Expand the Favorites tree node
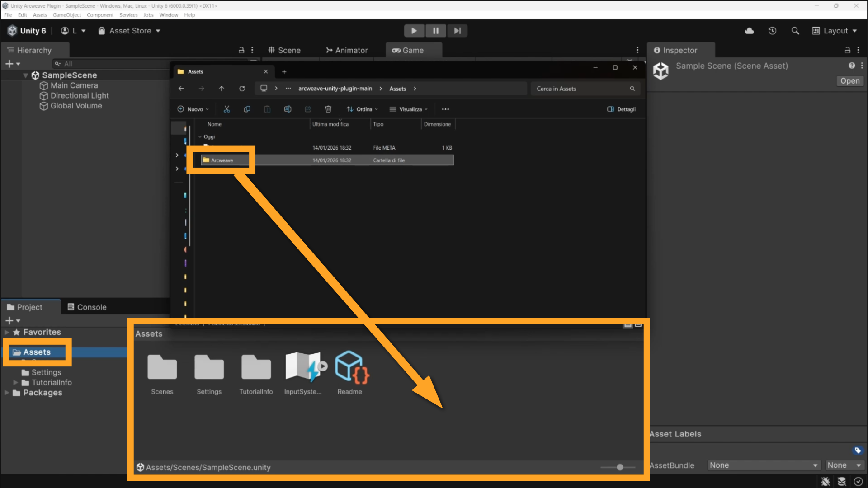868x488 pixels. click(7, 332)
